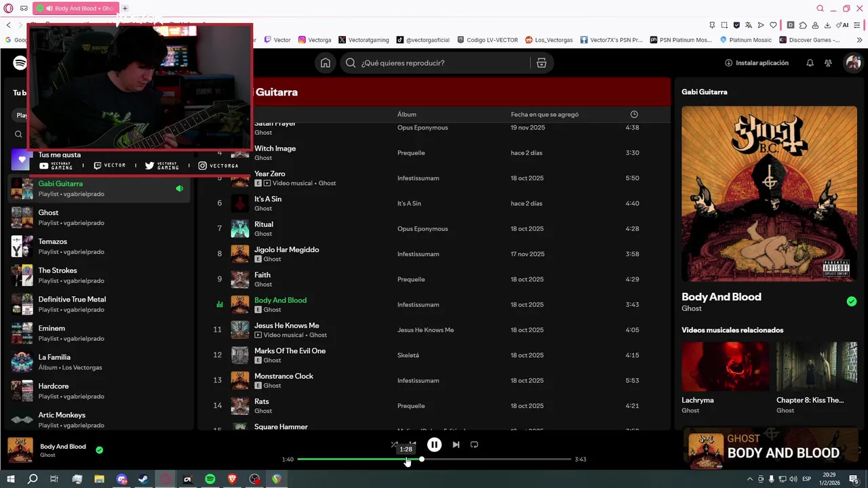Open the Eminem playlist in the library
Viewport: 868px width, 488px height.
(x=99, y=333)
